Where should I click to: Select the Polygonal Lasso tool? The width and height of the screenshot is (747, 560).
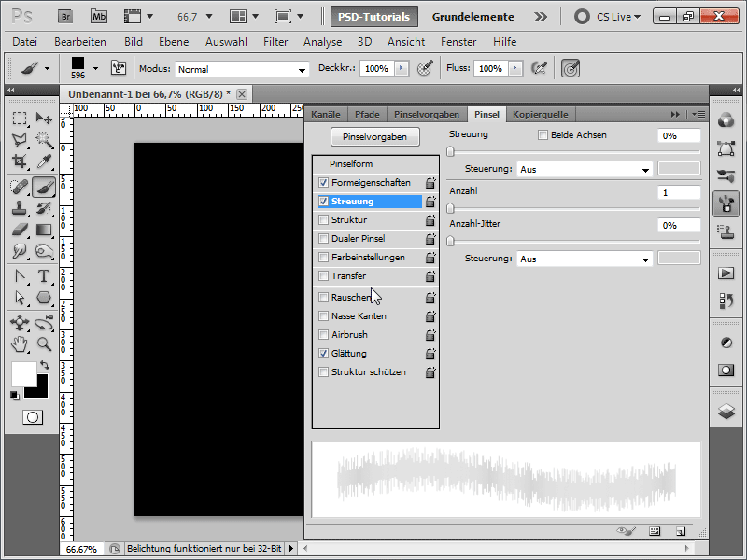[x=20, y=139]
